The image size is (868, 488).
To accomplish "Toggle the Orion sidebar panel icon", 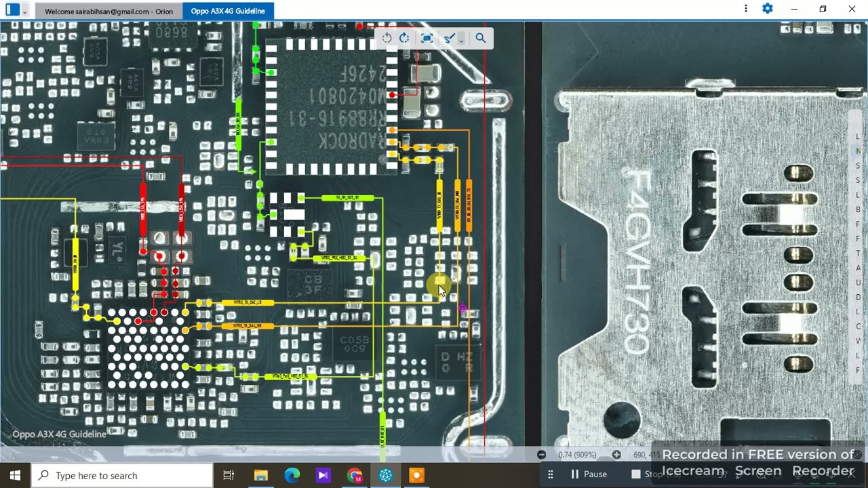I will tap(12, 10).
